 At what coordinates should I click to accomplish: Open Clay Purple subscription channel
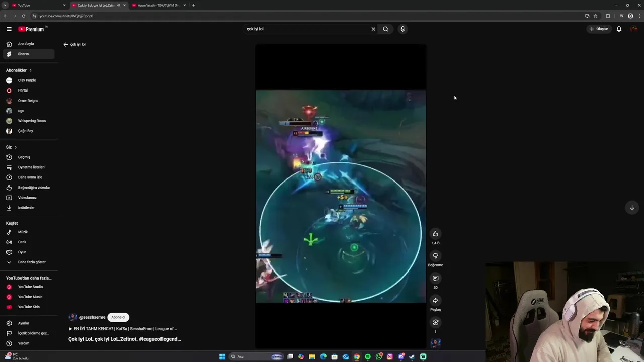(29, 80)
